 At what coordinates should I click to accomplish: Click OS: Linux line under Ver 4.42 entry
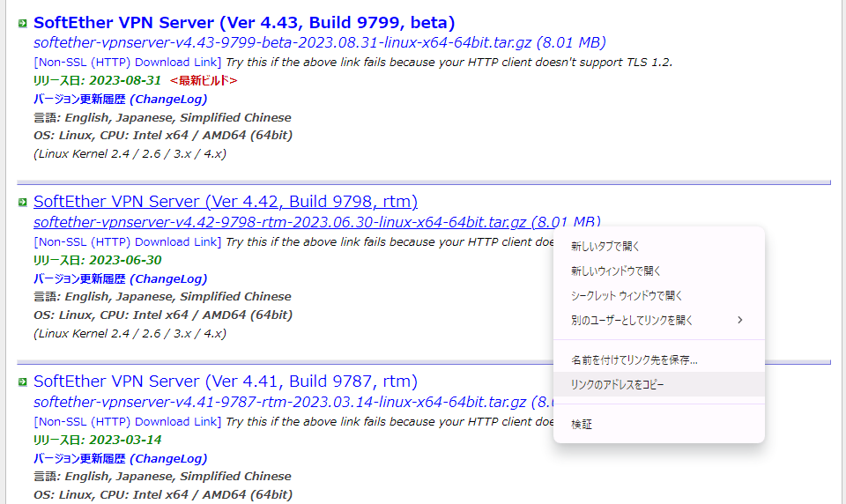coord(163,315)
